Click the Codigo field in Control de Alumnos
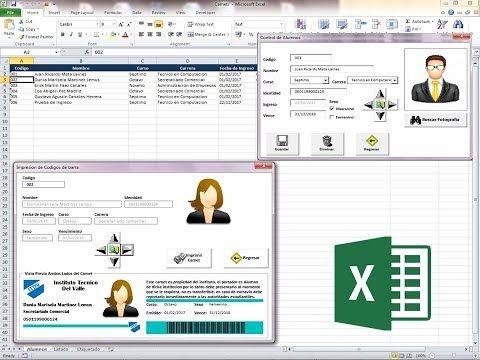The width and height of the screenshot is (480, 360). tap(311, 58)
